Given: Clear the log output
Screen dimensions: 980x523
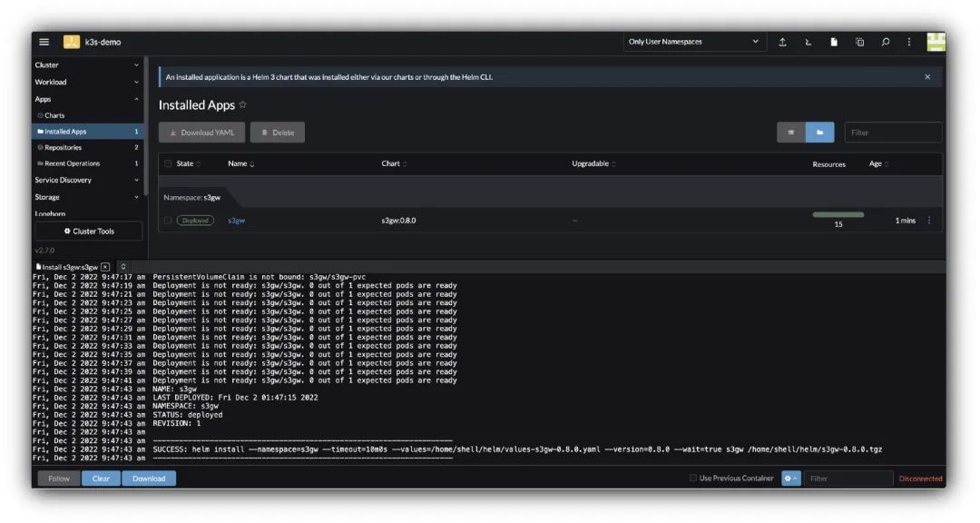Looking at the screenshot, I should click(x=101, y=478).
